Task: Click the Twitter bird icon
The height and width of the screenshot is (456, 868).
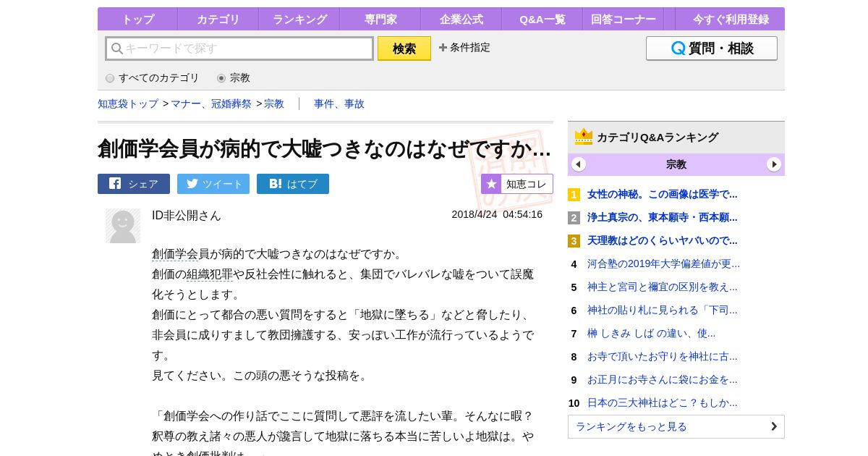Action: (x=192, y=184)
